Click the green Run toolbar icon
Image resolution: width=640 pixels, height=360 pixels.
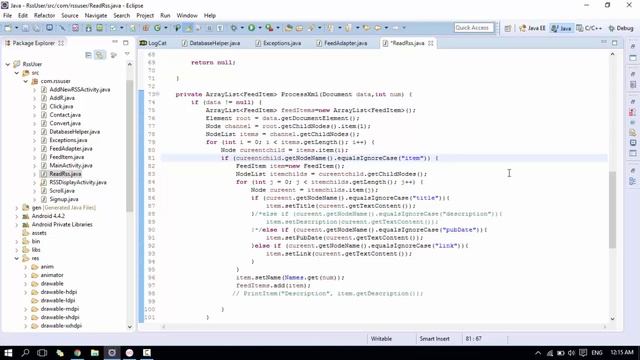tap(251, 28)
